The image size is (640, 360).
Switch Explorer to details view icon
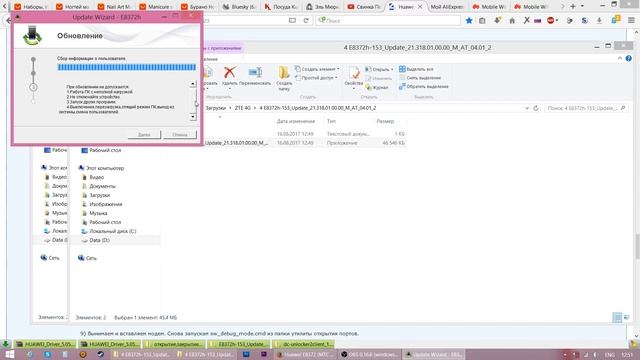pos(617,317)
